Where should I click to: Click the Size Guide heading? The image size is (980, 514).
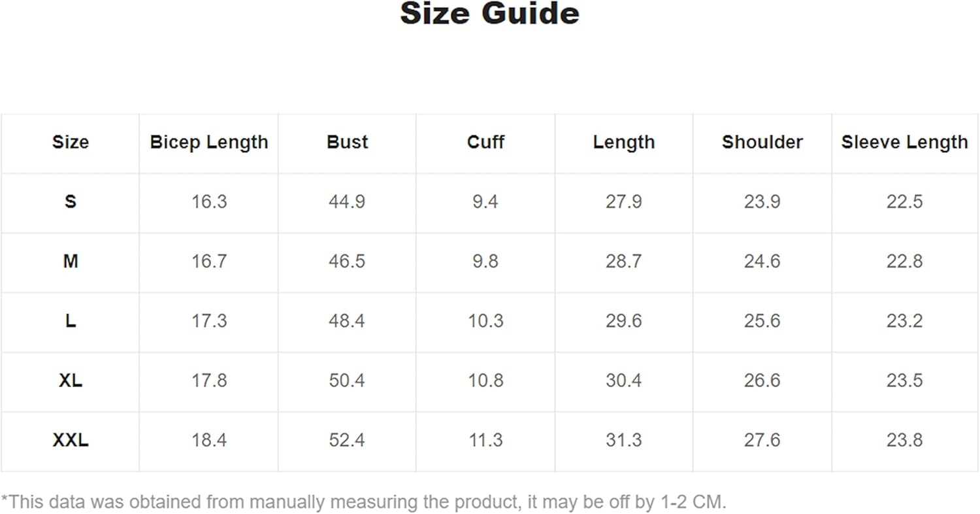[489, 14]
